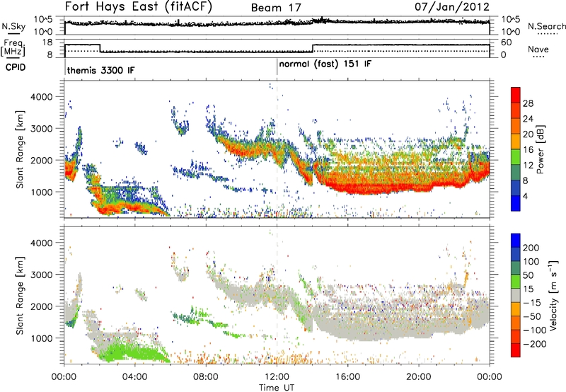Click the green velocity patch near 04:00
The width and height of the screenshot is (566, 392).
pos(134,352)
